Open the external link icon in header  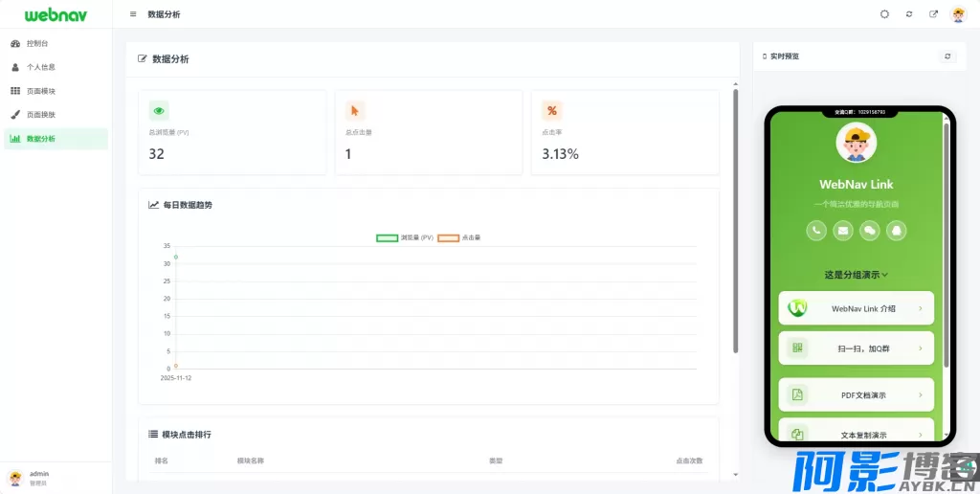pos(933,14)
